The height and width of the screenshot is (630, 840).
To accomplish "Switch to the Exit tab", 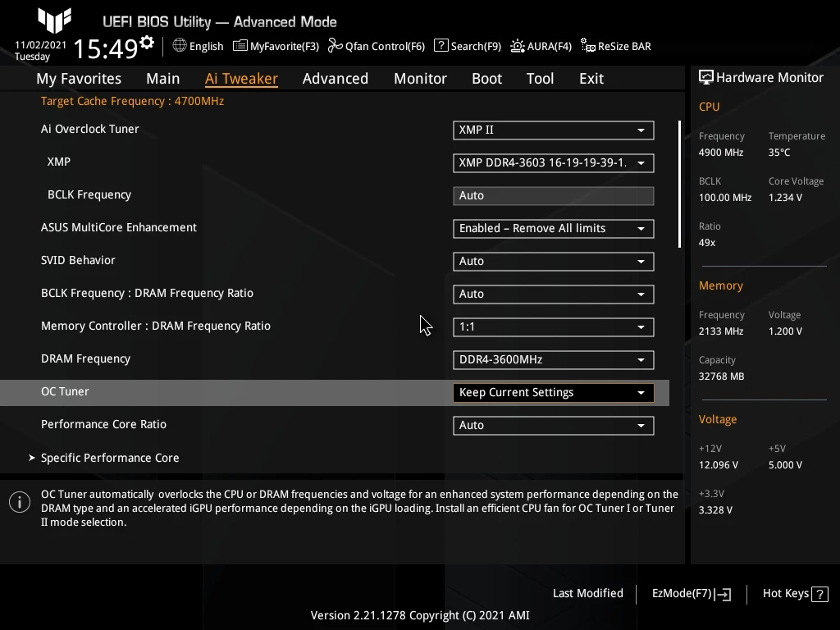I will (x=591, y=79).
